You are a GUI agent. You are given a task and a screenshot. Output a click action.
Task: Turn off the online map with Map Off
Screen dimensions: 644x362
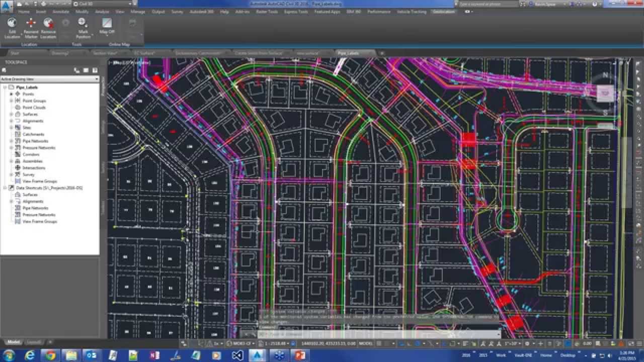click(106, 26)
